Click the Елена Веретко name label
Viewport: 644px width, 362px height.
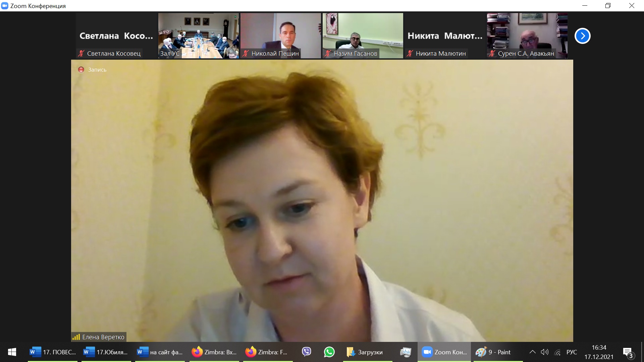tap(103, 337)
